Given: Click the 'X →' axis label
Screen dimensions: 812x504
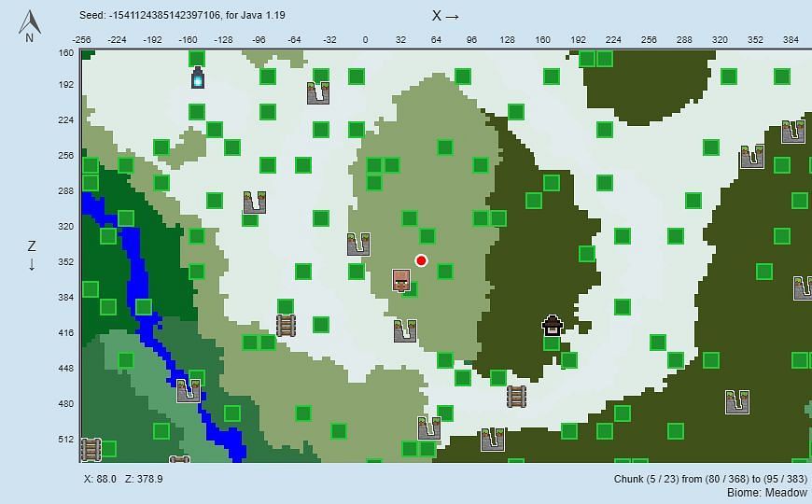Looking at the screenshot, I should coord(445,16).
